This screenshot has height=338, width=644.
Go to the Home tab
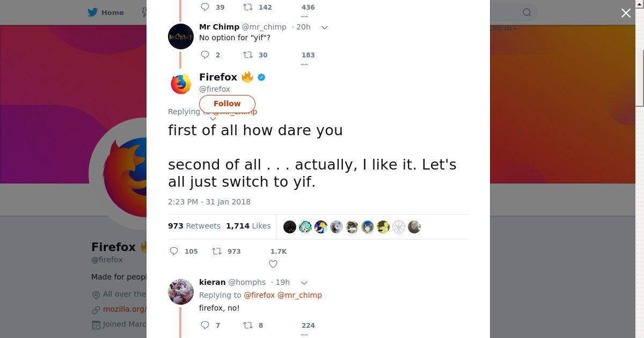pos(106,12)
